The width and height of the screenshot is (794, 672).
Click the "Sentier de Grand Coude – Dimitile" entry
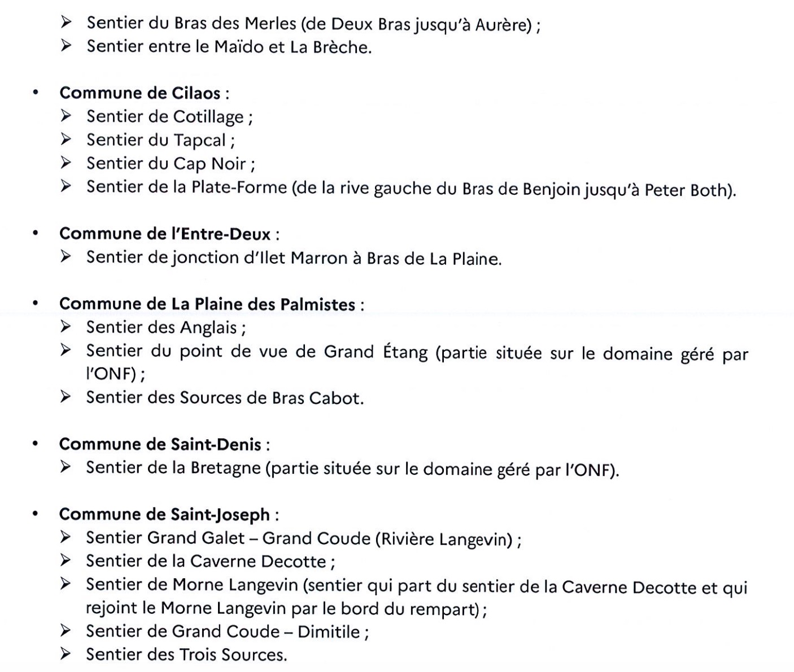coord(227,631)
